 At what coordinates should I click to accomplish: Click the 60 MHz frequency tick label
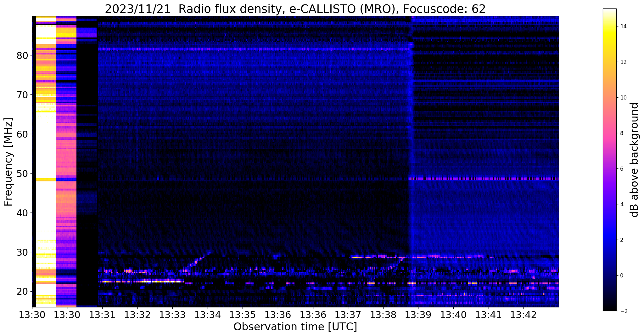pos(23,134)
